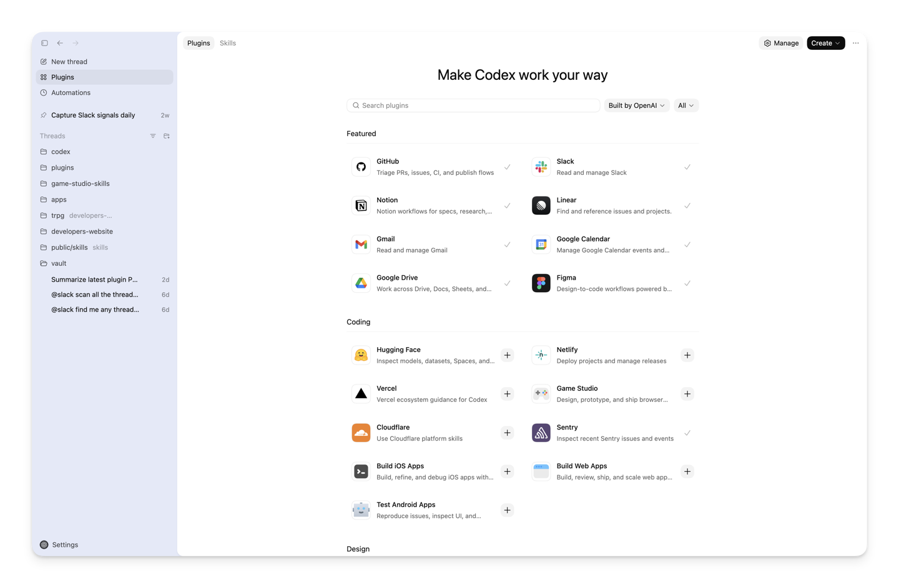Select the Hugging Face plugin icon

(x=361, y=355)
